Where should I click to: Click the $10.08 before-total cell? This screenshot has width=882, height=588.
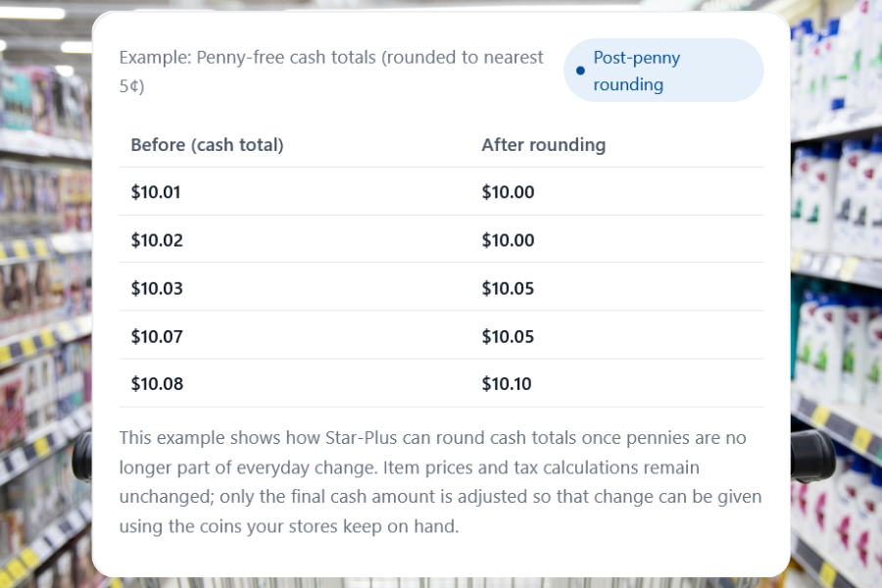(x=157, y=384)
